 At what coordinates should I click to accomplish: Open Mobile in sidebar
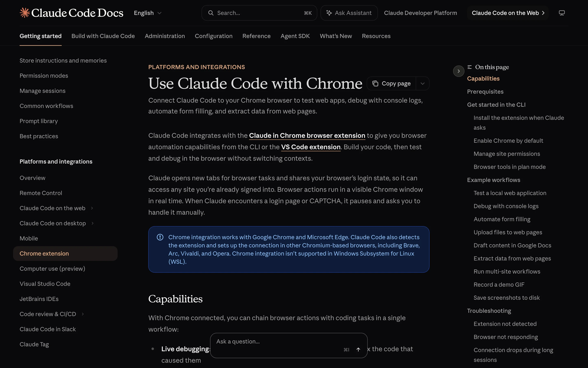[x=29, y=238]
